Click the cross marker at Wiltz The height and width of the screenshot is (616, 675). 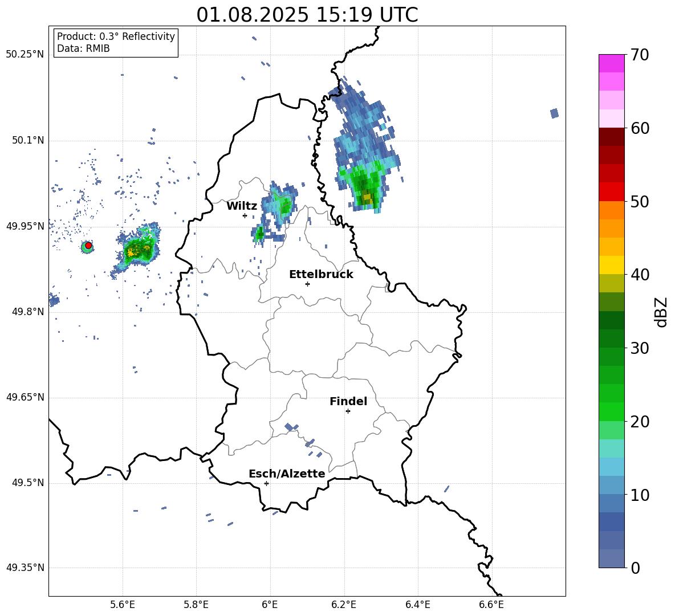pyautogui.click(x=245, y=215)
